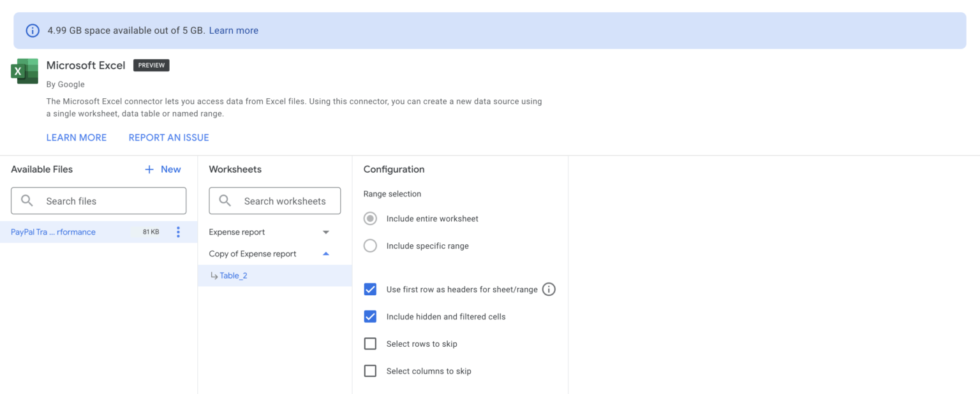
Task: Open the LEARN MORE link
Action: coord(77,138)
